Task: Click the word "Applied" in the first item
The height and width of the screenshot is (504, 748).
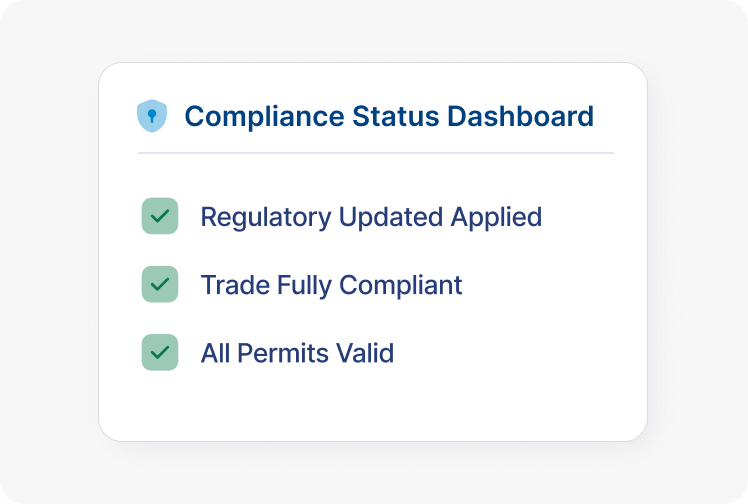Action: pyautogui.click(x=496, y=217)
